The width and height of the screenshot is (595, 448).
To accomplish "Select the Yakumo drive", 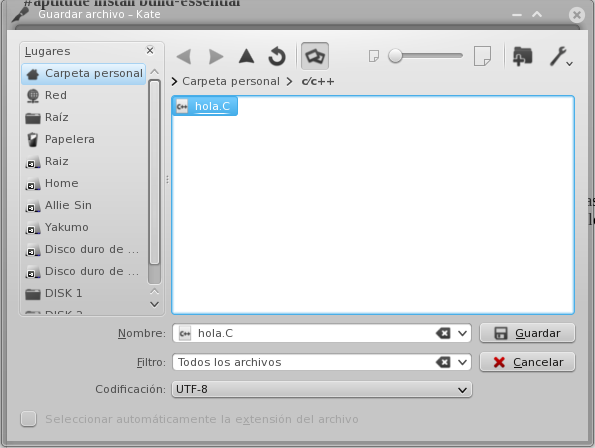I will point(84,228).
